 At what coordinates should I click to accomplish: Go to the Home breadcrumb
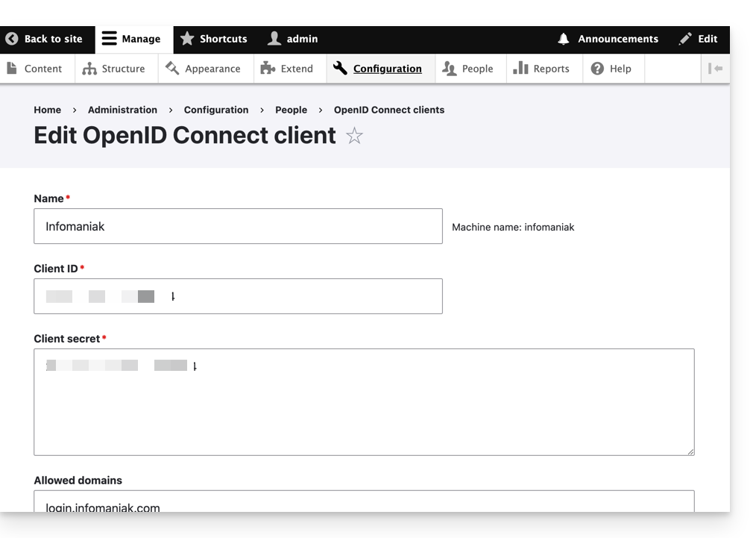[47, 110]
